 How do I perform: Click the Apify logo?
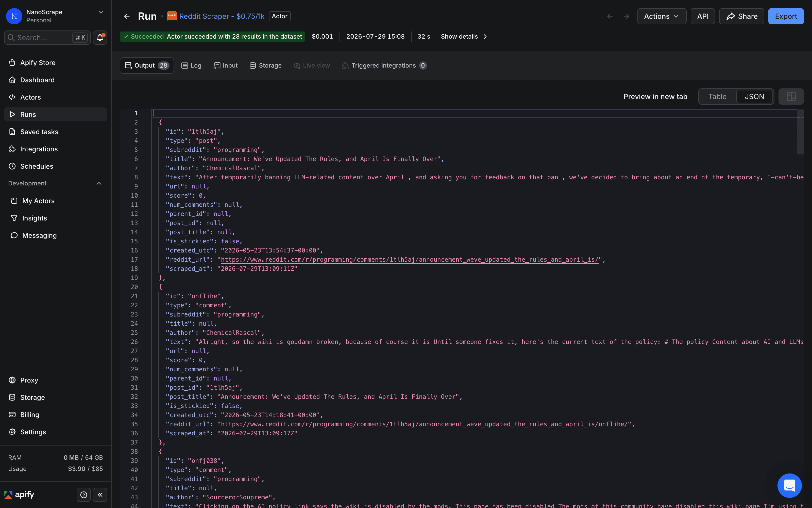[19, 495]
